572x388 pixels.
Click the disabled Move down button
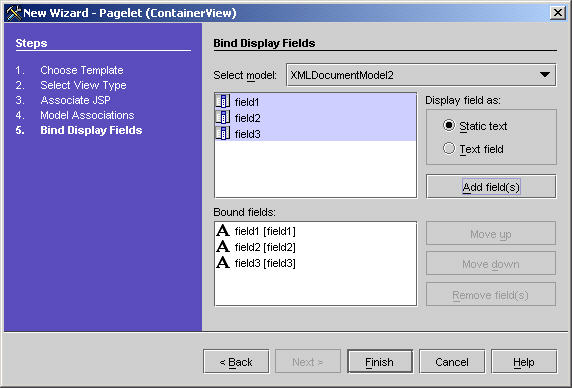(491, 263)
